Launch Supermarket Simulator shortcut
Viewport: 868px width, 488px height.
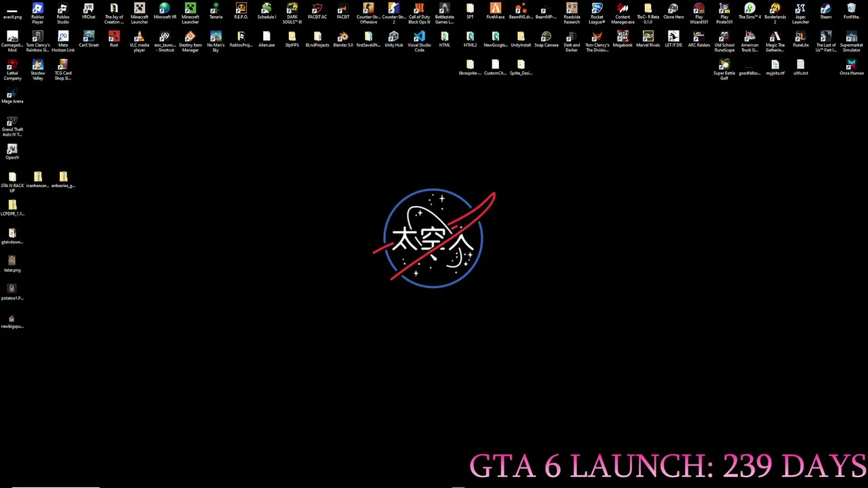point(851,41)
